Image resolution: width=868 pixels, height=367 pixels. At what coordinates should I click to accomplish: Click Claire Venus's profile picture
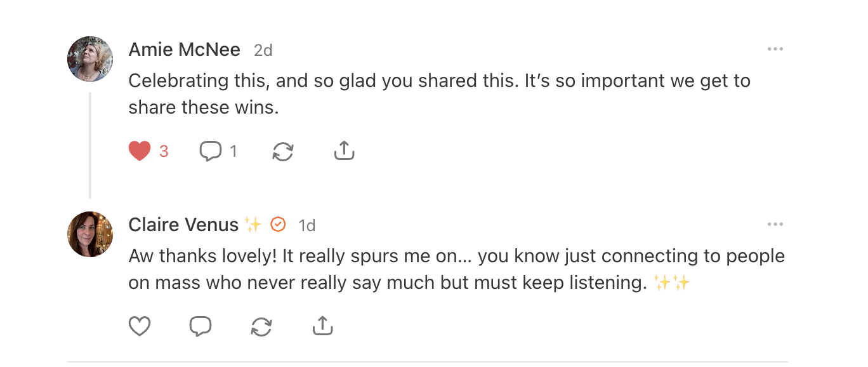coord(90,234)
